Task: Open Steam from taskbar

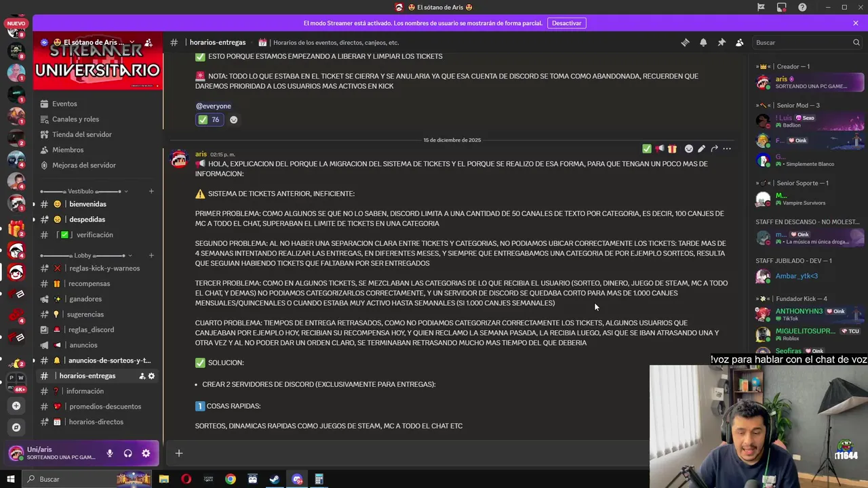Action: (x=275, y=479)
